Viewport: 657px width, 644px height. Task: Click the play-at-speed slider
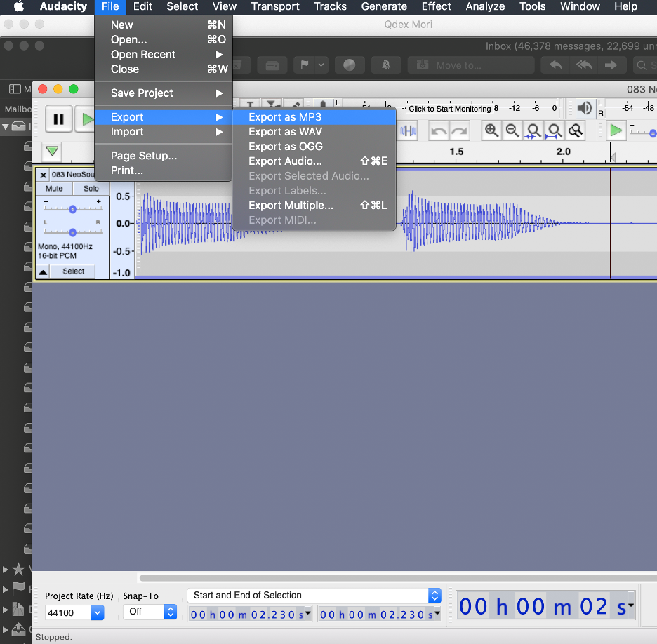[643, 133]
